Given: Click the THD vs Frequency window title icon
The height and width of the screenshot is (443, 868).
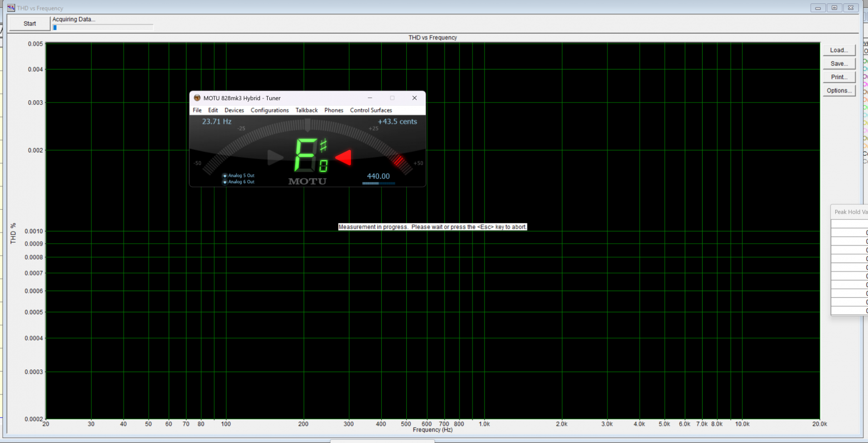Looking at the screenshot, I should (11, 8).
